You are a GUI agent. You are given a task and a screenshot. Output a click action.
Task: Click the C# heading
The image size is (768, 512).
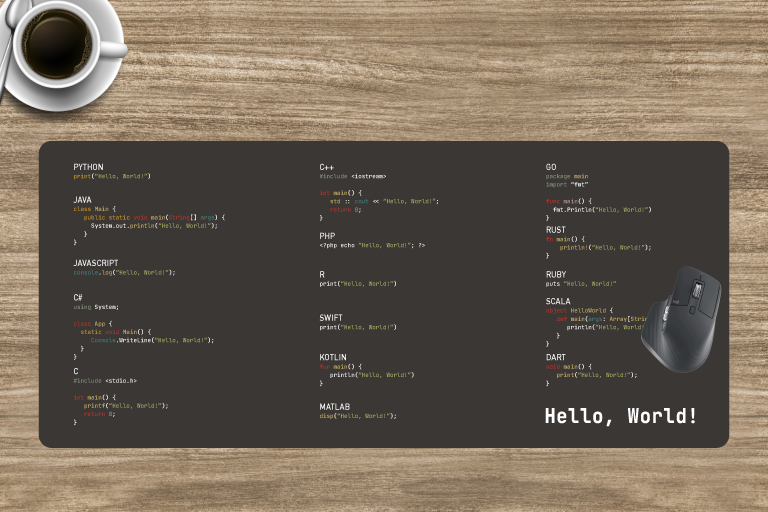(78, 297)
